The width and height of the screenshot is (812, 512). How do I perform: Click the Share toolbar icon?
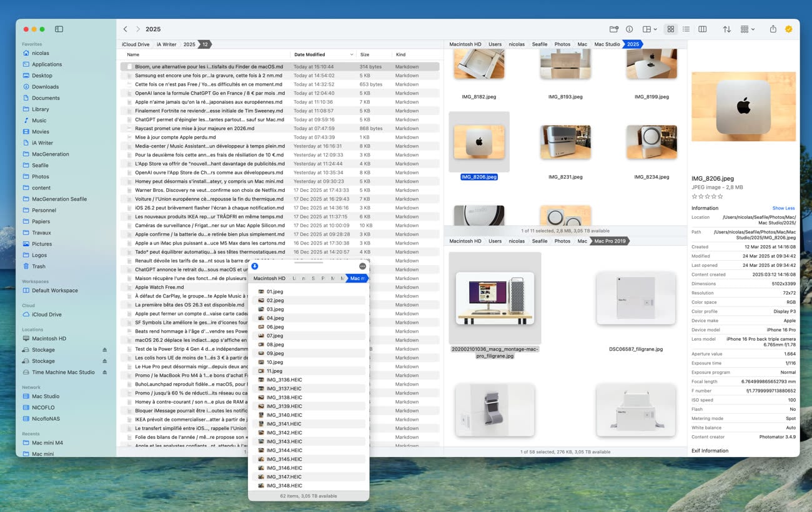[x=773, y=29]
